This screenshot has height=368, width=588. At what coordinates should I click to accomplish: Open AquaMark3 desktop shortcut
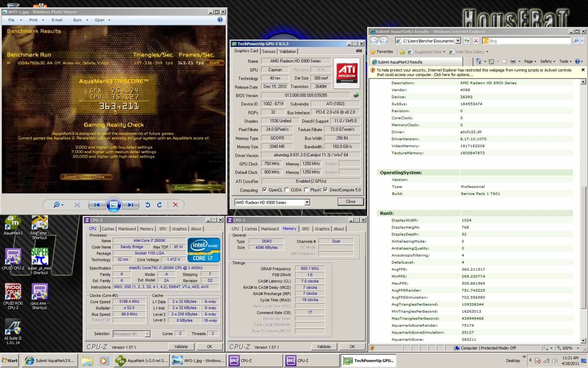coord(13,225)
